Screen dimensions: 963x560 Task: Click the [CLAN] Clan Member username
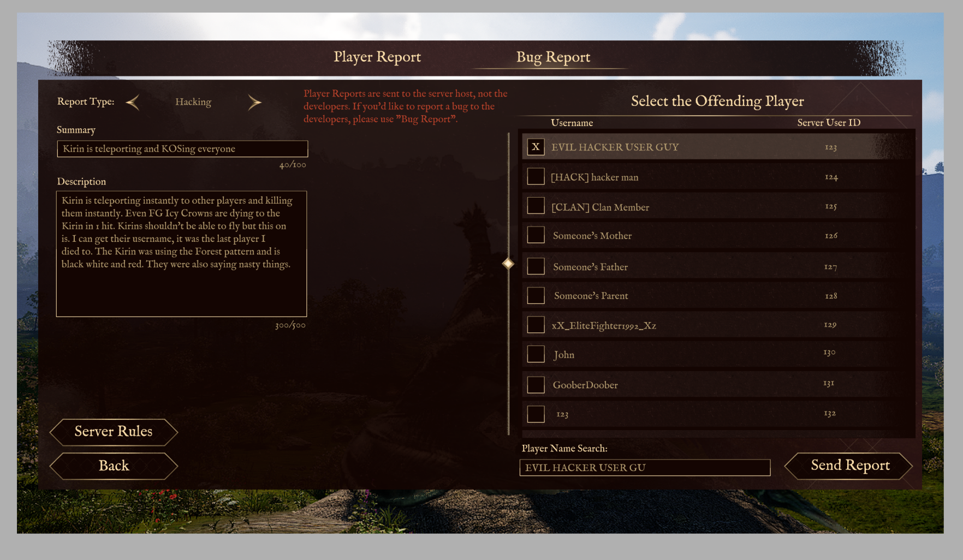point(600,207)
